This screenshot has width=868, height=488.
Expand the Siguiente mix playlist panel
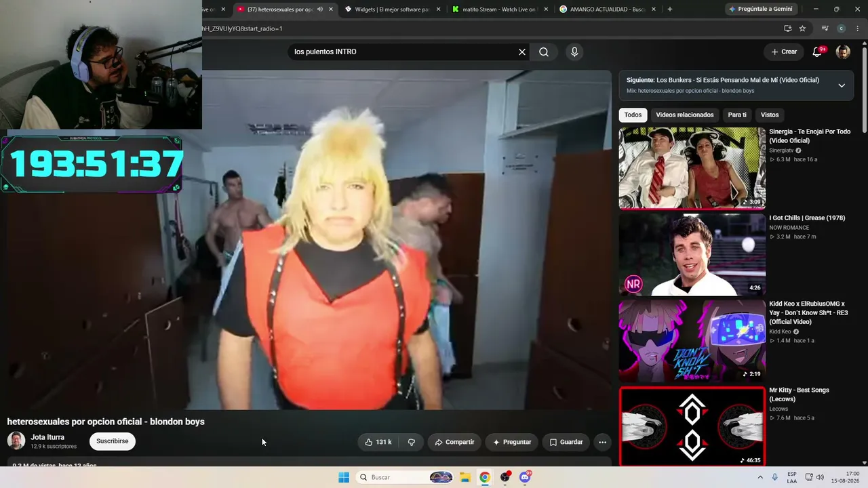(x=842, y=85)
